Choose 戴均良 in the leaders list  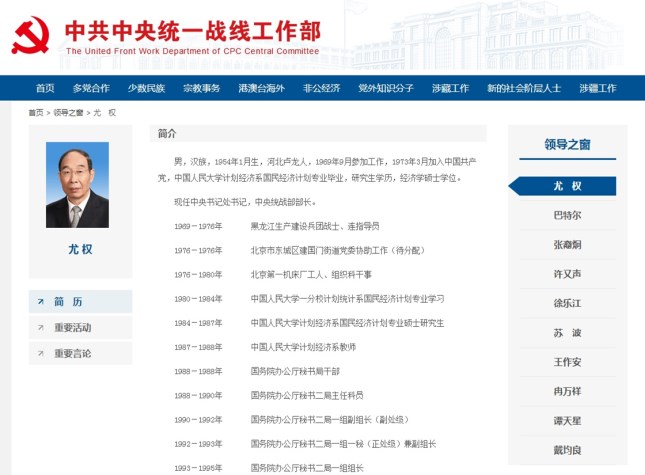(x=567, y=450)
